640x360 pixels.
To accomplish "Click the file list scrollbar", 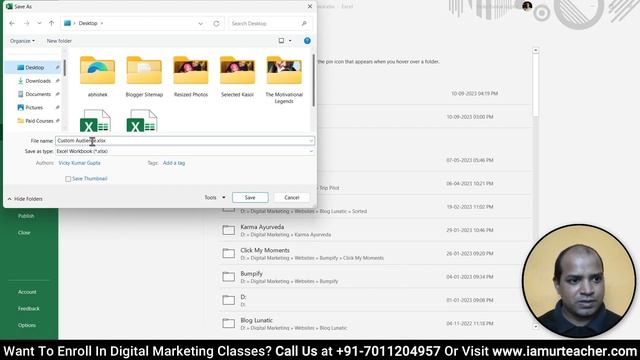I will click(313, 80).
